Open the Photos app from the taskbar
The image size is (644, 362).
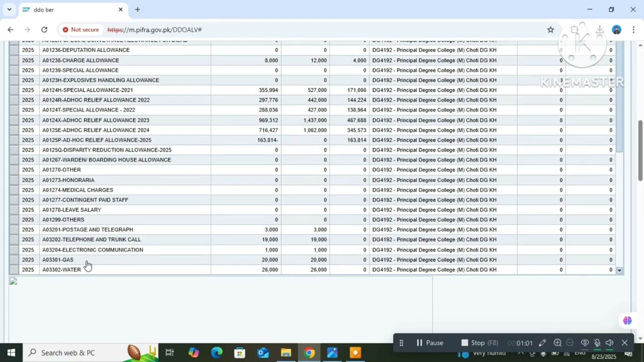(332, 352)
